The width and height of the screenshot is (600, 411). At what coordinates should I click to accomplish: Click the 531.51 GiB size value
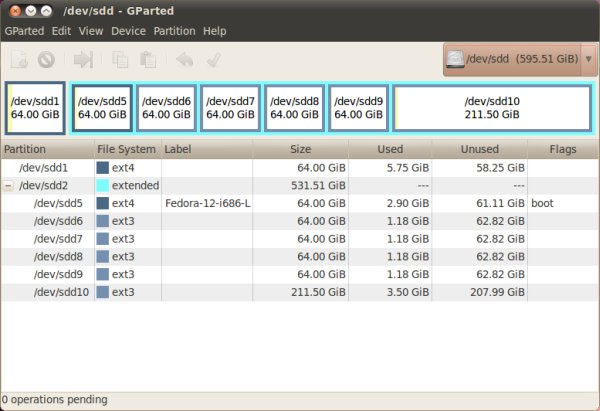pos(318,186)
